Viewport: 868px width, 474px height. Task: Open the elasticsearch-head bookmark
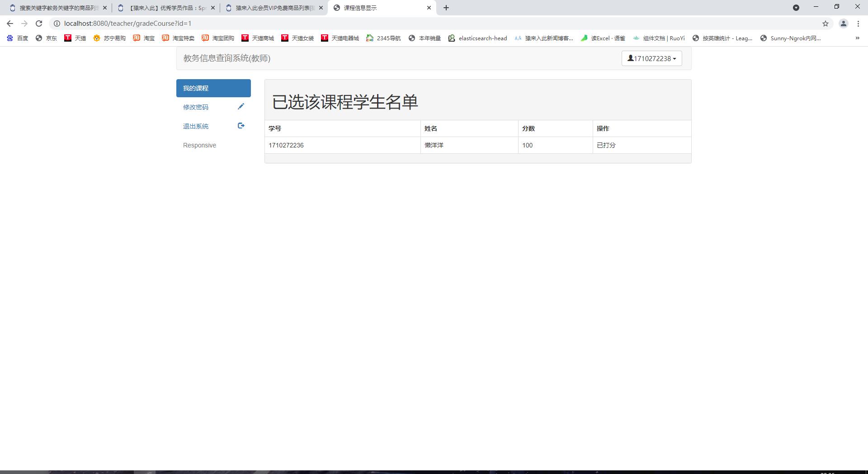point(478,38)
